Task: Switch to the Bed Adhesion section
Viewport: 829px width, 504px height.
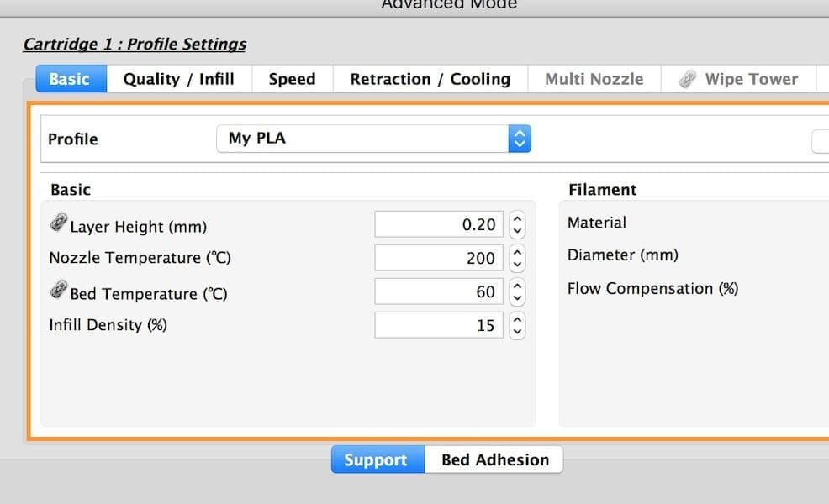Action: (494, 459)
